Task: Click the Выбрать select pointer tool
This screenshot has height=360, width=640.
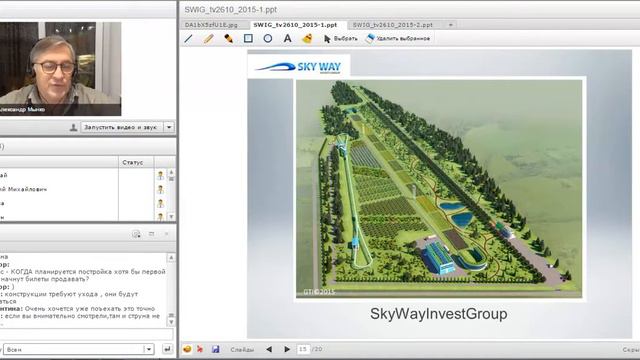Action: tap(340, 38)
